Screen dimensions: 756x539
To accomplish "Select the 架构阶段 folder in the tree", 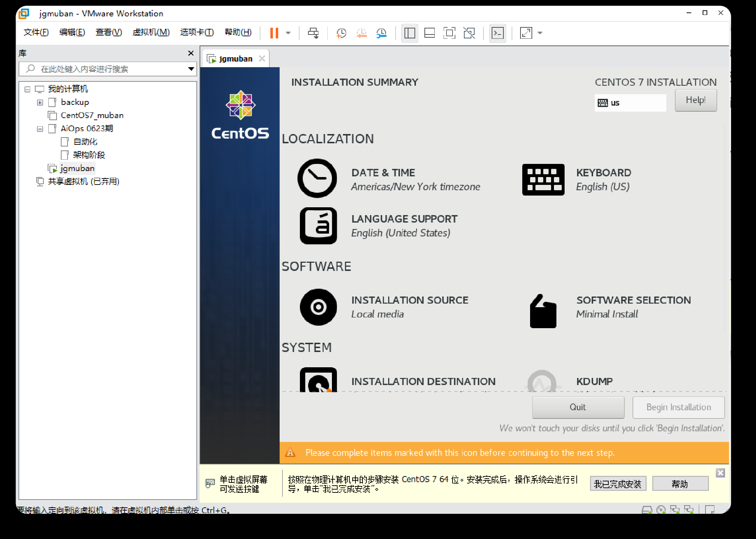I will 89,155.
